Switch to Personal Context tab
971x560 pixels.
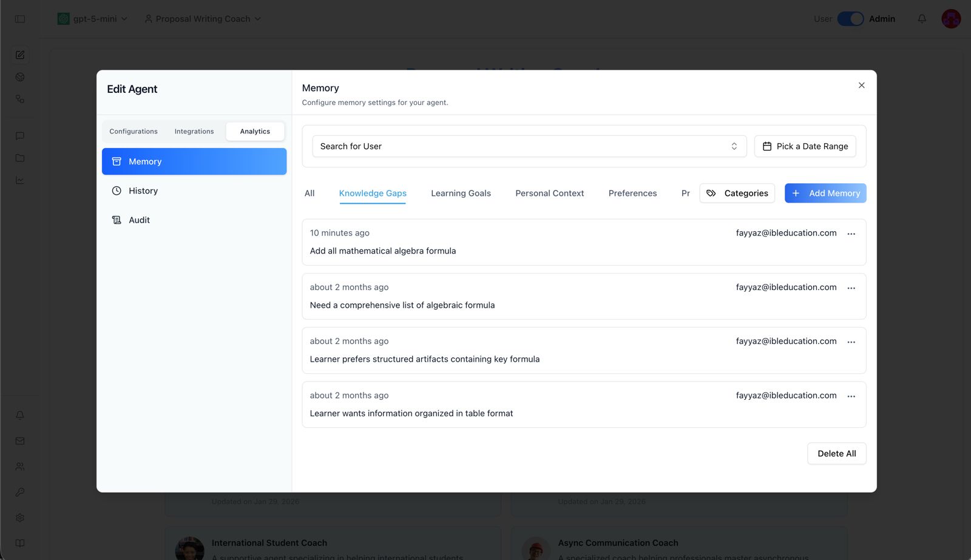pos(549,193)
